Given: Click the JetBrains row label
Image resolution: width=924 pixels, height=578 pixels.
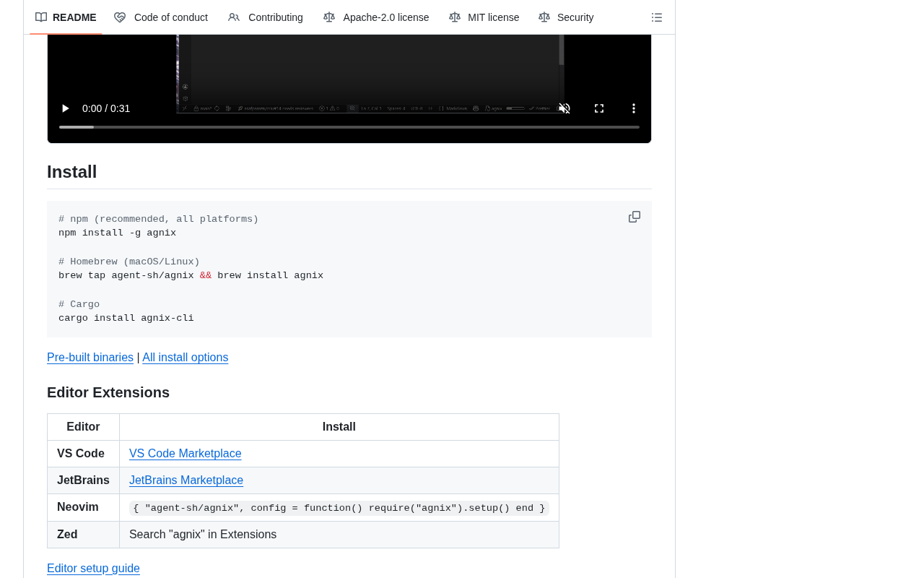Looking at the screenshot, I should tap(83, 480).
